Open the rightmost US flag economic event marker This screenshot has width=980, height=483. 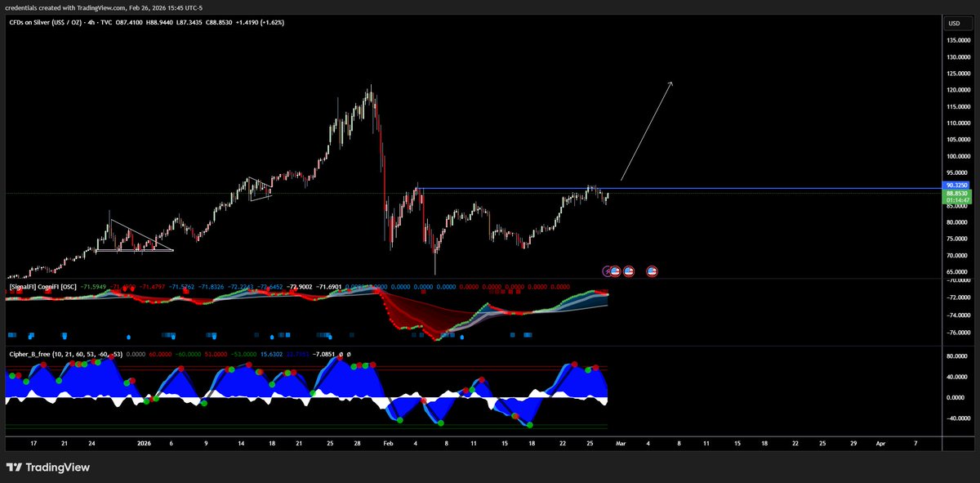(x=652, y=271)
